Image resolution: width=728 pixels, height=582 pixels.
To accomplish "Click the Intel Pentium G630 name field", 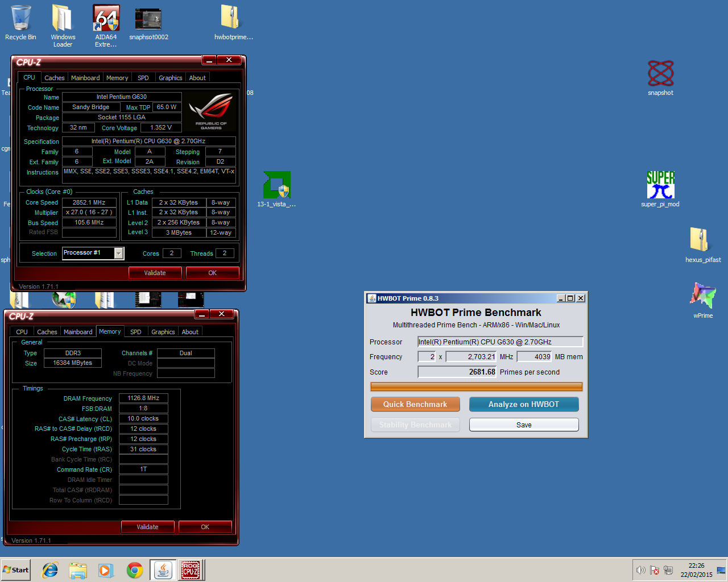I will (x=122, y=97).
